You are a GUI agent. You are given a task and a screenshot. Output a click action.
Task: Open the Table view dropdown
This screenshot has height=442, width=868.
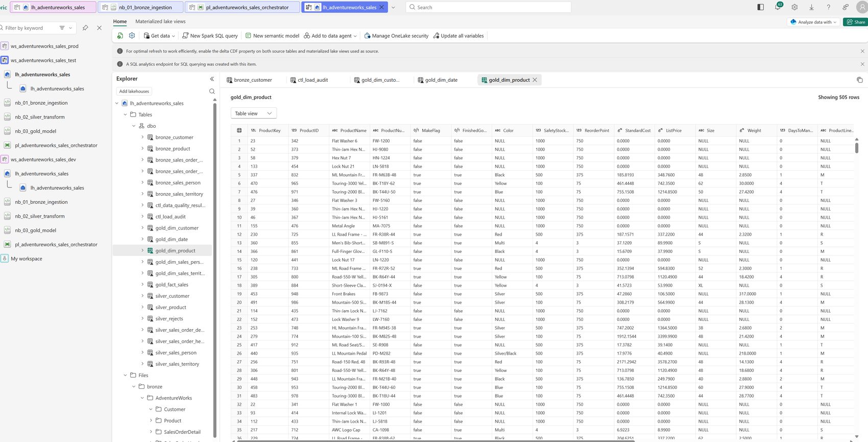254,113
